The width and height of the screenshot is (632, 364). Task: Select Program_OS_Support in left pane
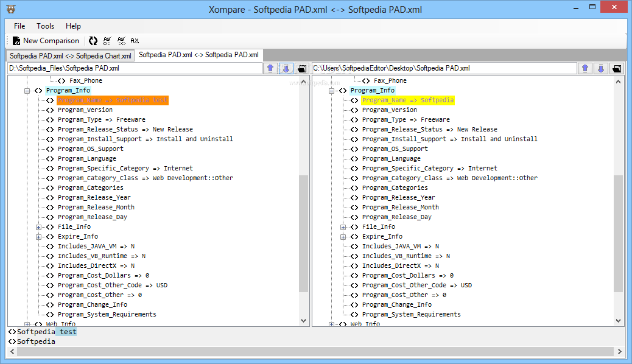[90, 149]
